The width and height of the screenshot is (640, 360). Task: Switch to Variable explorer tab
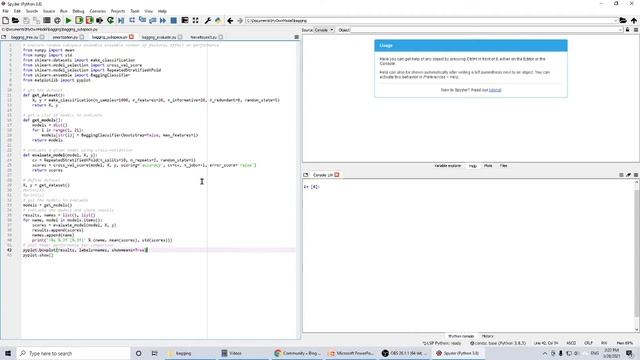(x=447, y=166)
